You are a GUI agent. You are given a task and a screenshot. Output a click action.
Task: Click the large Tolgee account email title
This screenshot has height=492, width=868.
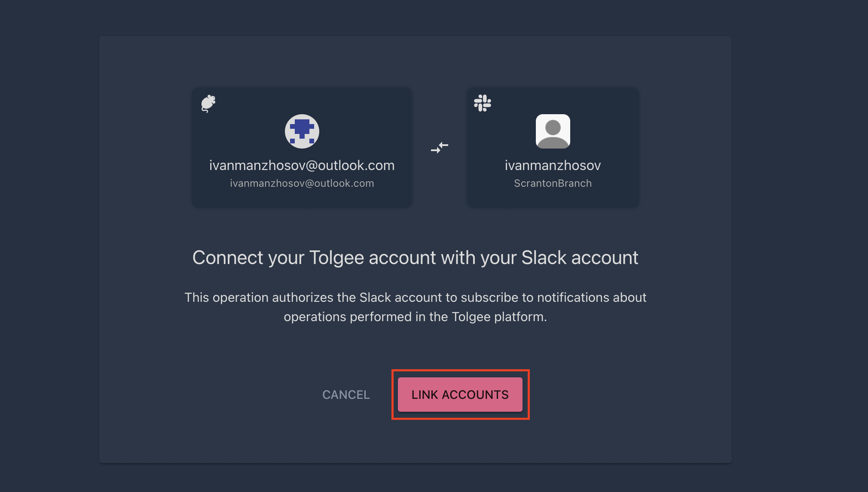pos(302,165)
